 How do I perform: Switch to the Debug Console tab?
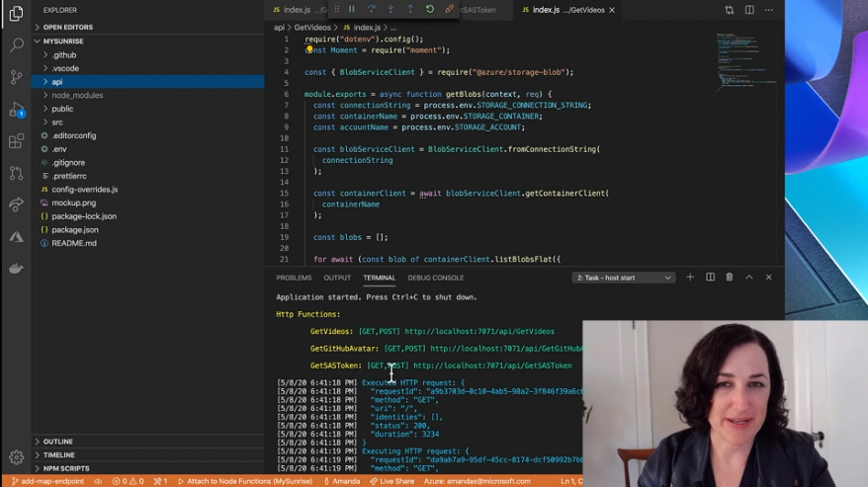(x=435, y=278)
